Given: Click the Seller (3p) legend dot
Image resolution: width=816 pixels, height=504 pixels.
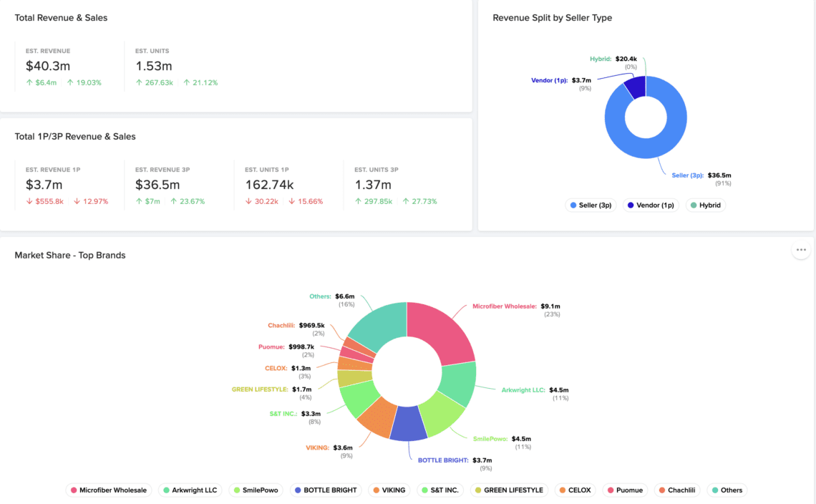Looking at the screenshot, I should pyautogui.click(x=572, y=205).
